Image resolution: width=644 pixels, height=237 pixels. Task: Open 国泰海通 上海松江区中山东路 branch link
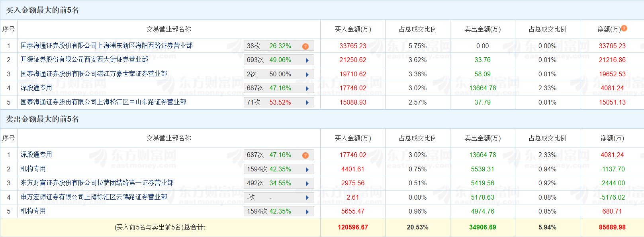pos(103,102)
